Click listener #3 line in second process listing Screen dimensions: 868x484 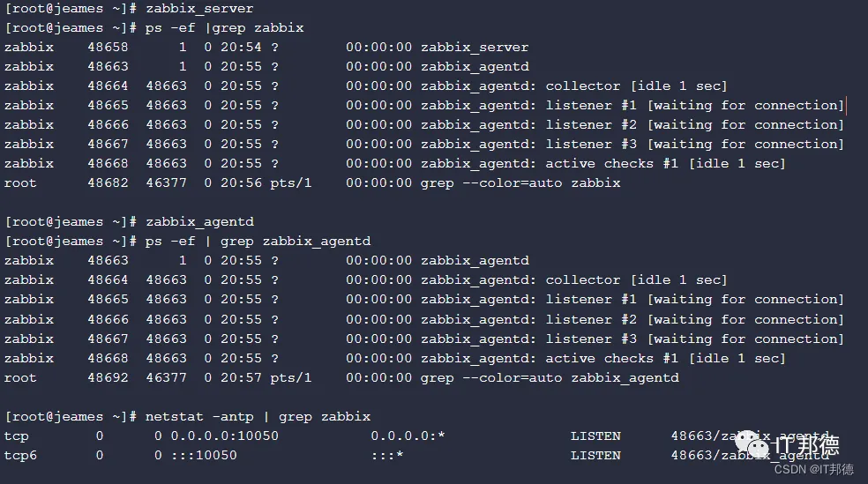[x=424, y=339]
